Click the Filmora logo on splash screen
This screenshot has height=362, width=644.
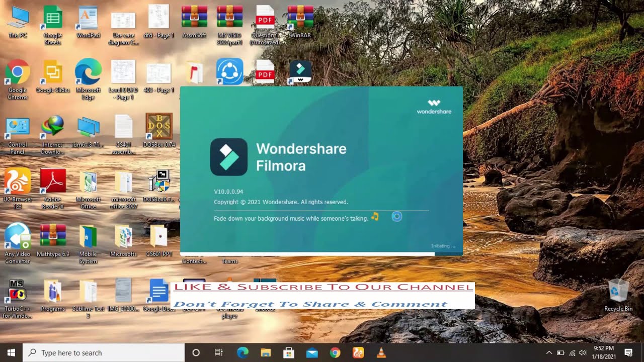(x=228, y=157)
